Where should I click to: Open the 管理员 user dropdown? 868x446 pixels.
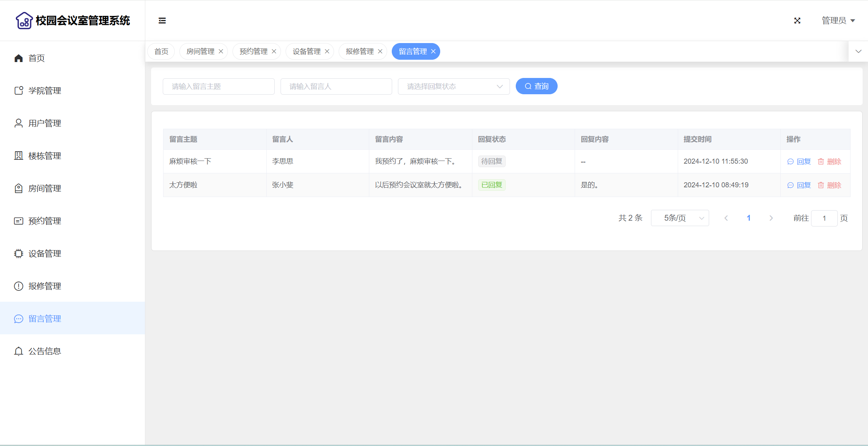click(838, 21)
